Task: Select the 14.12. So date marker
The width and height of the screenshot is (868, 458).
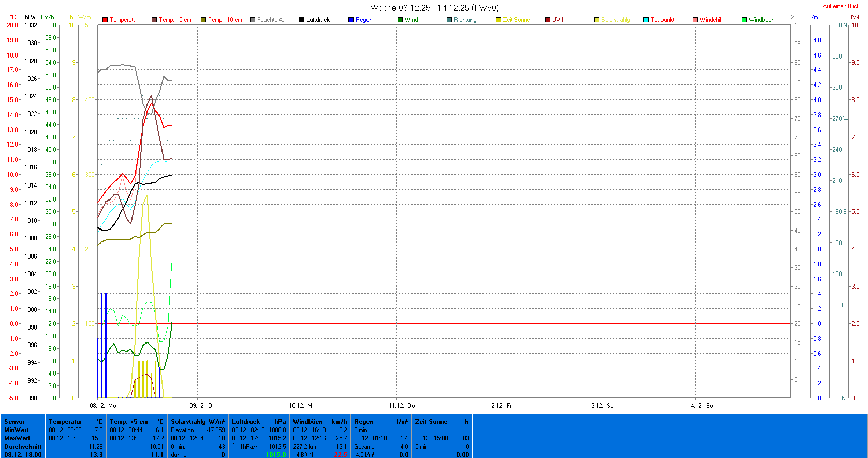Action: pyautogui.click(x=700, y=406)
